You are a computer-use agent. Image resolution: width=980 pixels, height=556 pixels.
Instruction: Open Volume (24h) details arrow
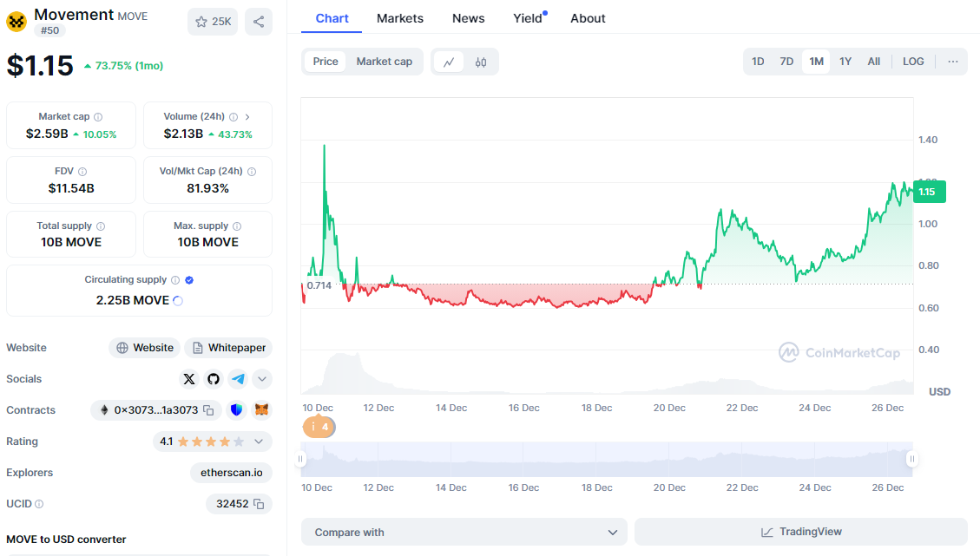click(247, 117)
